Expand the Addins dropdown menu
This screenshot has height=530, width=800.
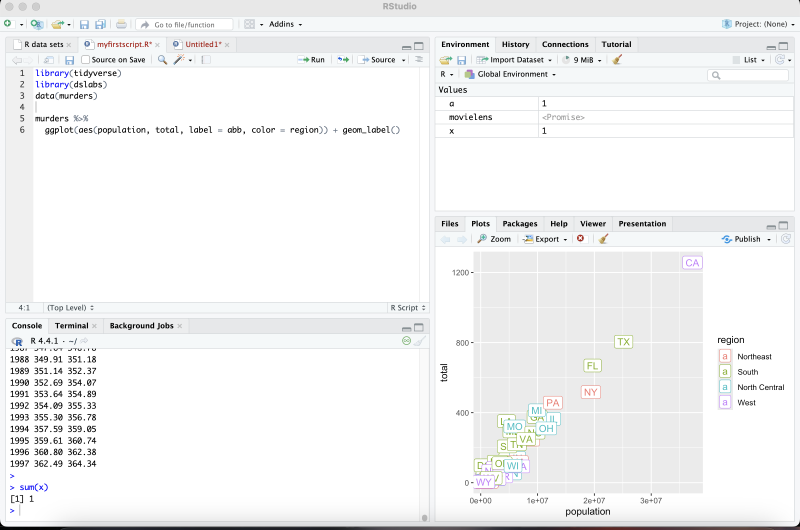click(x=285, y=24)
